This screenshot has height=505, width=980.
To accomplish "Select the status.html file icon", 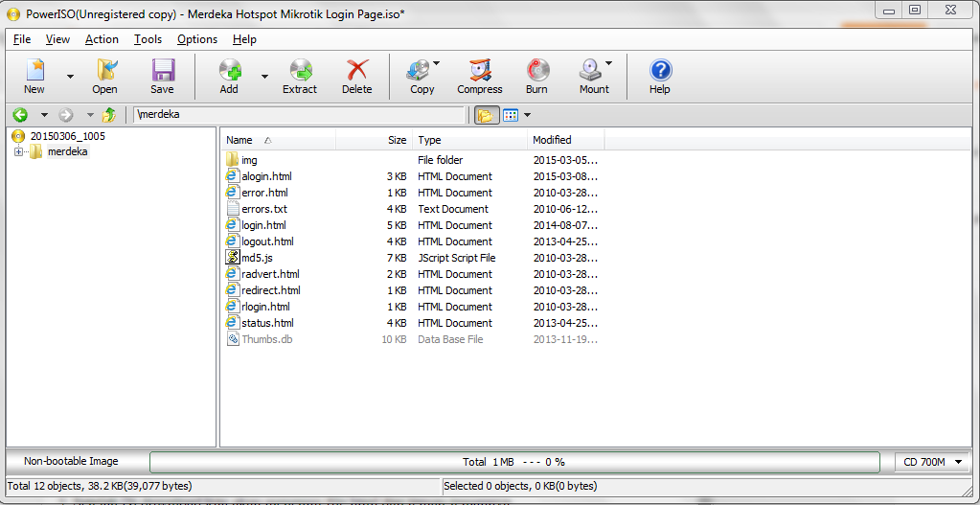I will coord(233,323).
